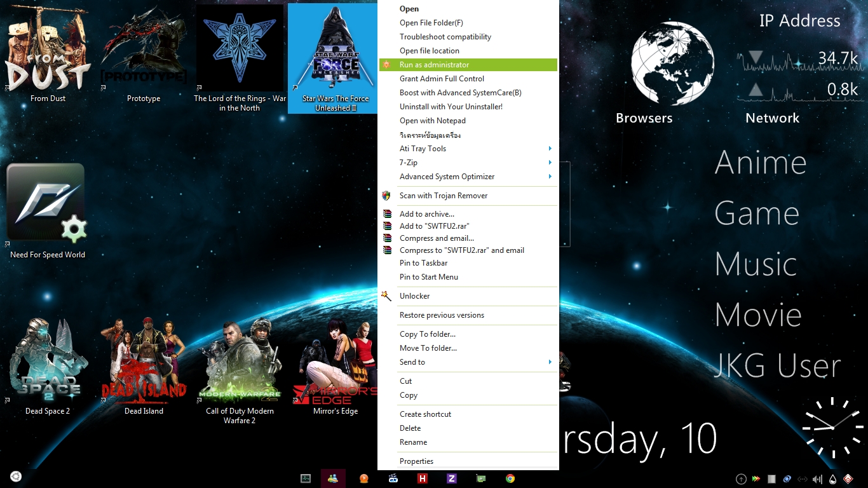Select Open with Notepad

(x=468, y=121)
